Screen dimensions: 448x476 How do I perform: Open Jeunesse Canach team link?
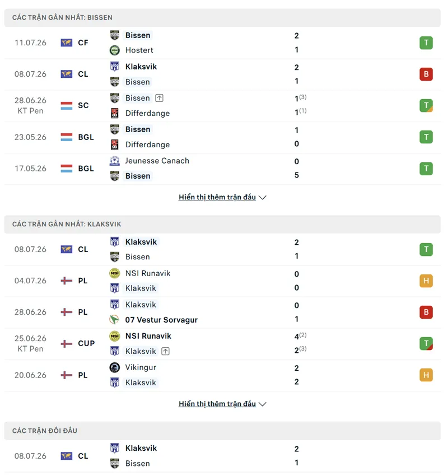pos(157,161)
